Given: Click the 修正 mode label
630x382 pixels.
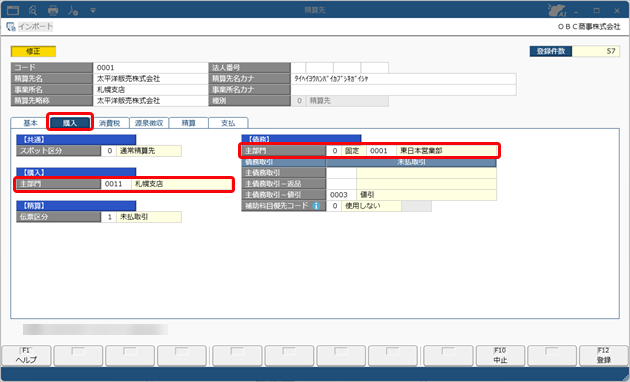Looking at the screenshot, I should click(x=33, y=51).
